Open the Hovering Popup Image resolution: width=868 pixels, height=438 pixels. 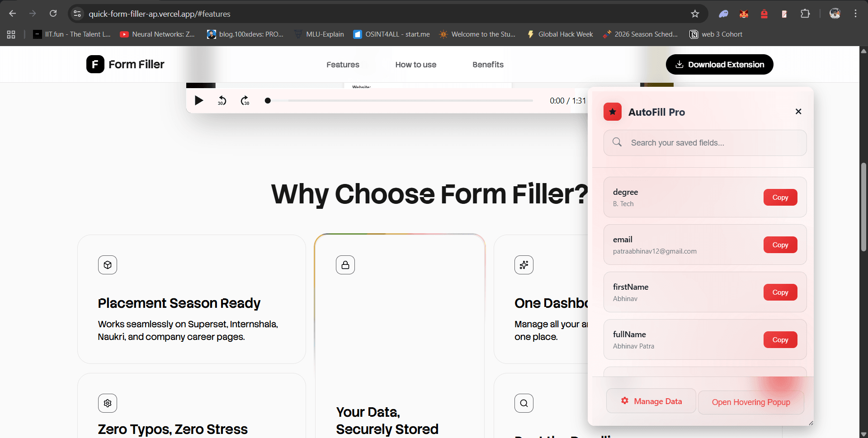click(751, 402)
